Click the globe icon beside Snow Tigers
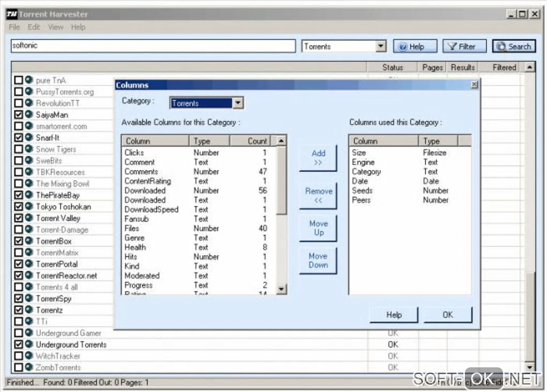Image resolution: width=547 pixels, height=392 pixels. pyautogui.click(x=29, y=149)
